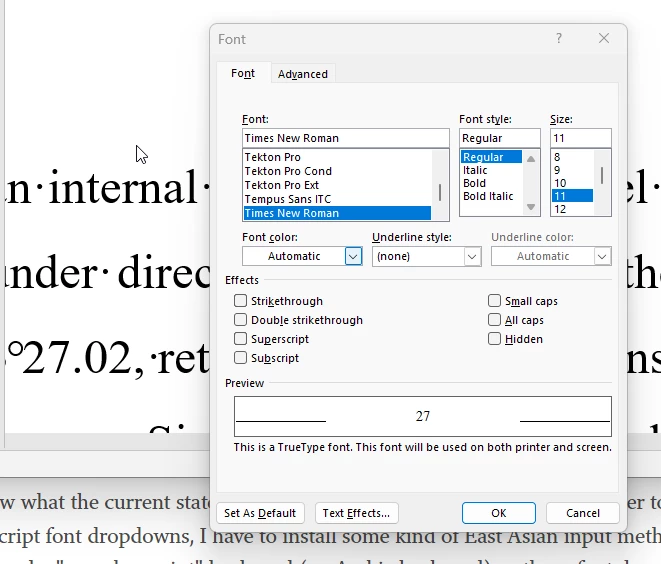
Task: Enable the Small caps checkbox
Action: click(x=494, y=301)
